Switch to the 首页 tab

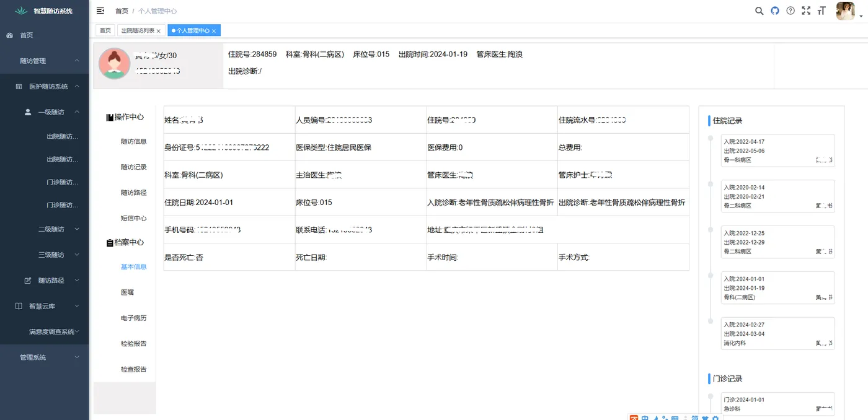[x=104, y=30]
